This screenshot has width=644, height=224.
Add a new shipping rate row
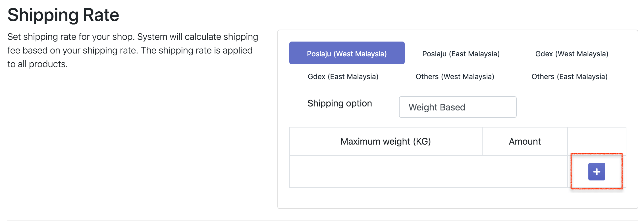pos(597,172)
